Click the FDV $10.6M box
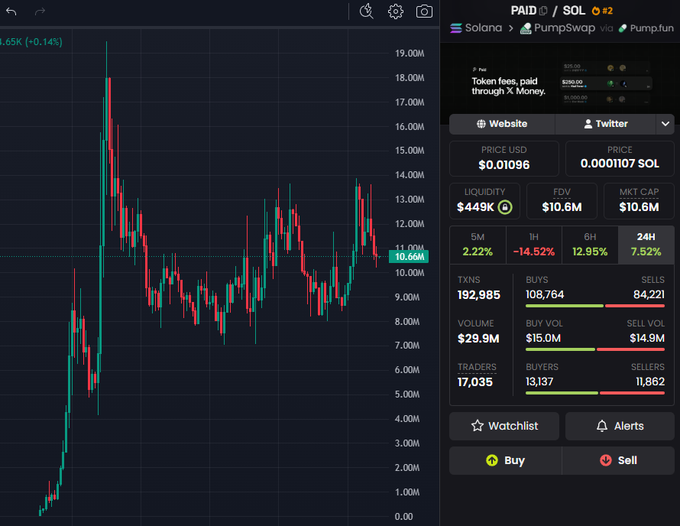 [562, 201]
